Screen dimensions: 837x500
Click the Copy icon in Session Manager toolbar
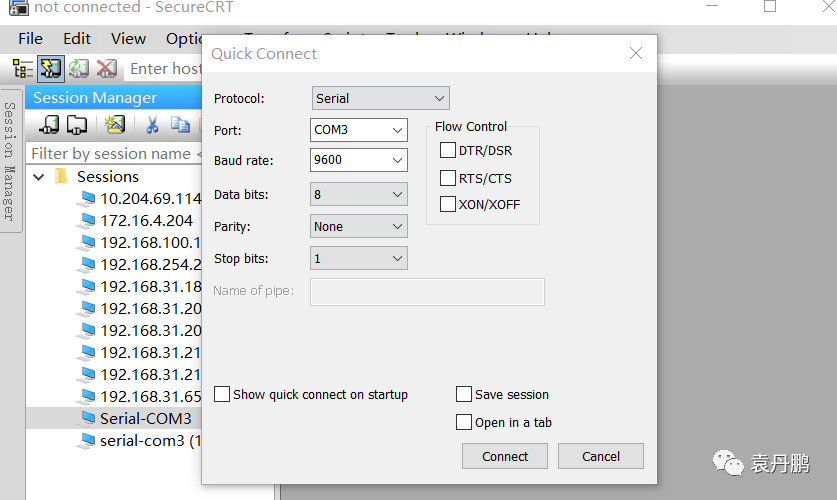click(x=180, y=125)
